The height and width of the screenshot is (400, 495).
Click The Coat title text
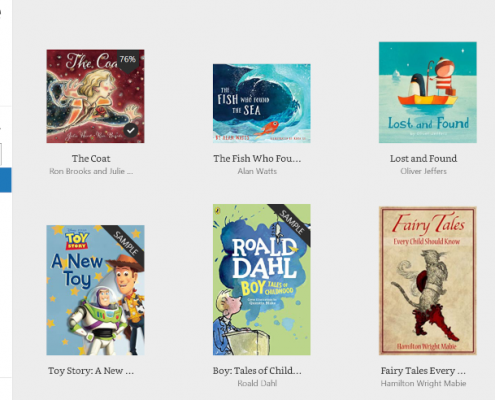pos(91,159)
